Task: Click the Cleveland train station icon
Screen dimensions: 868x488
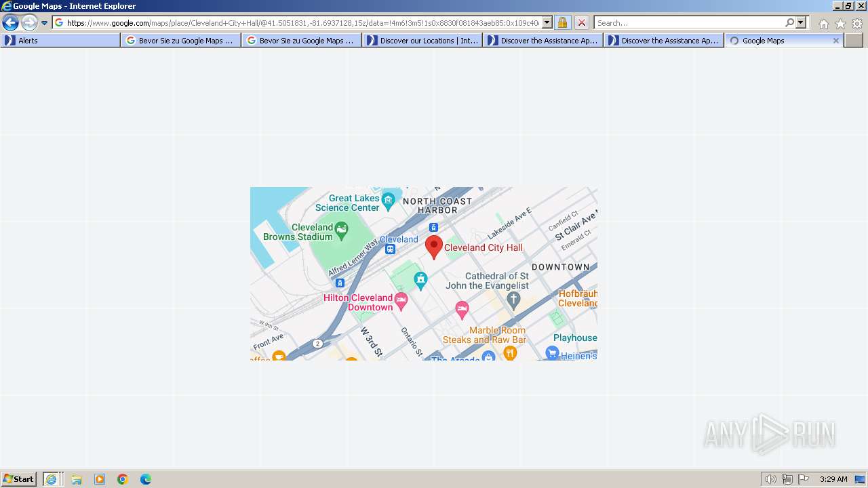Action: 390,249
